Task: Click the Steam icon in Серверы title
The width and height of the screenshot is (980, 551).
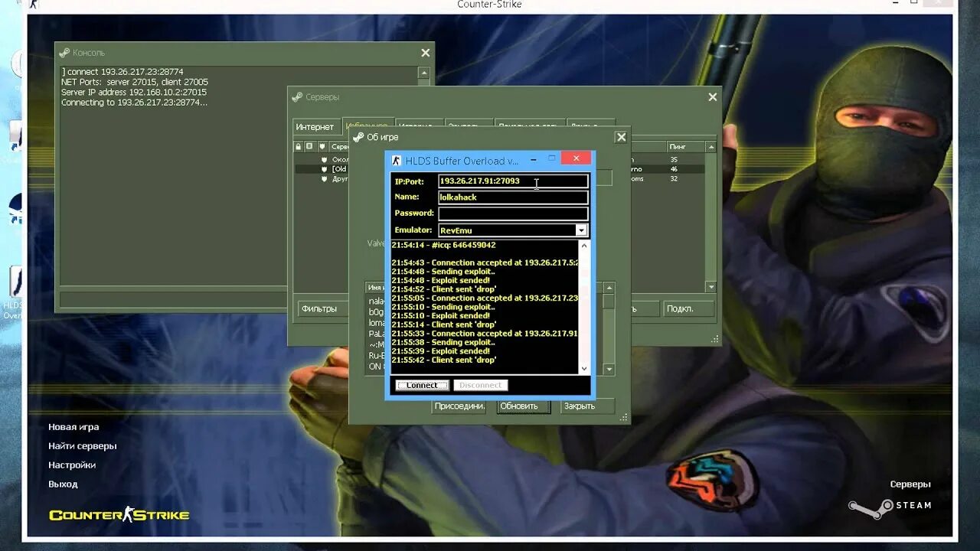Action: coord(296,97)
